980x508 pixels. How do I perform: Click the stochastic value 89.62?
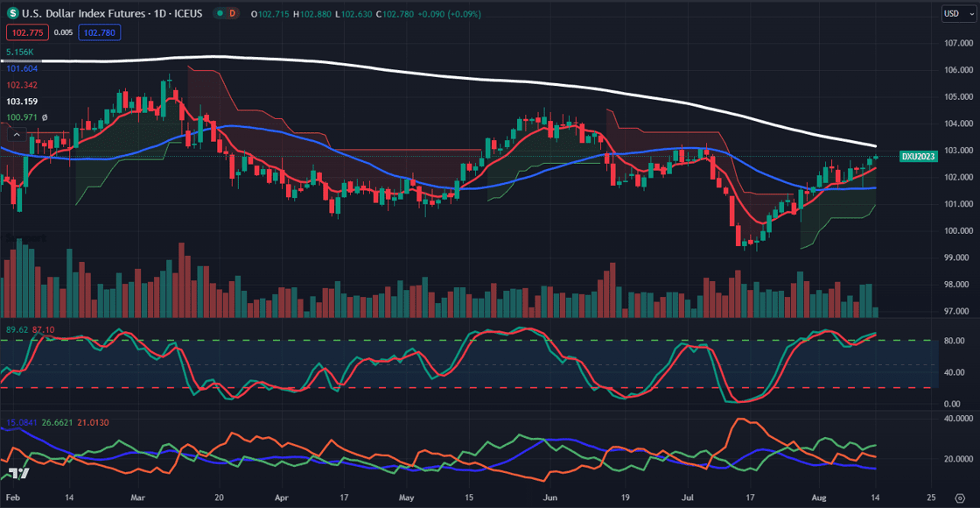click(x=17, y=329)
